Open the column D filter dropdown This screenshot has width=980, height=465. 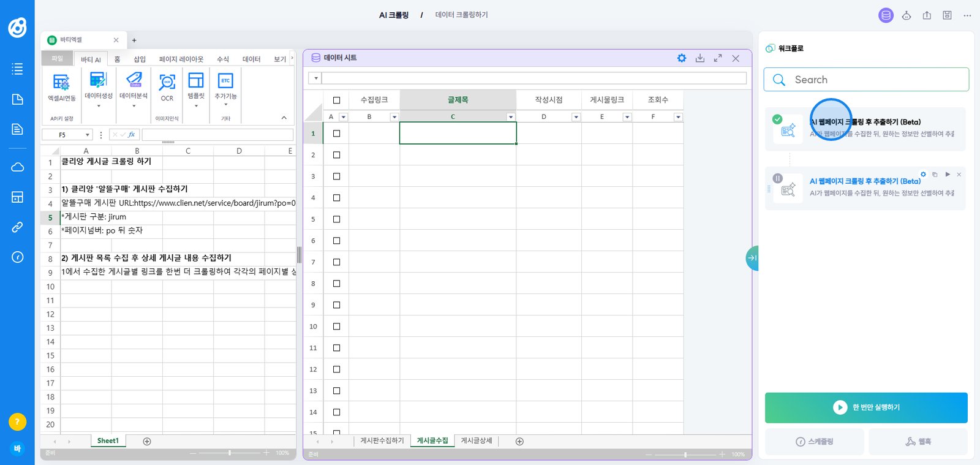click(x=576, y=117)
